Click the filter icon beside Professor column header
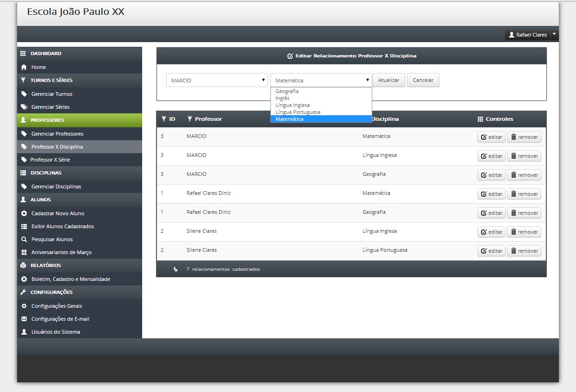The width and height of the screenshot is (576, 392). tap(190, 119)
